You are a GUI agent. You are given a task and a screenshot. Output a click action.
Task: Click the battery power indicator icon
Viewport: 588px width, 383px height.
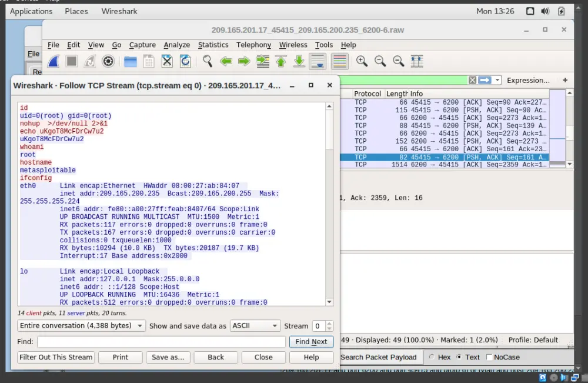[x=562, y=11]
